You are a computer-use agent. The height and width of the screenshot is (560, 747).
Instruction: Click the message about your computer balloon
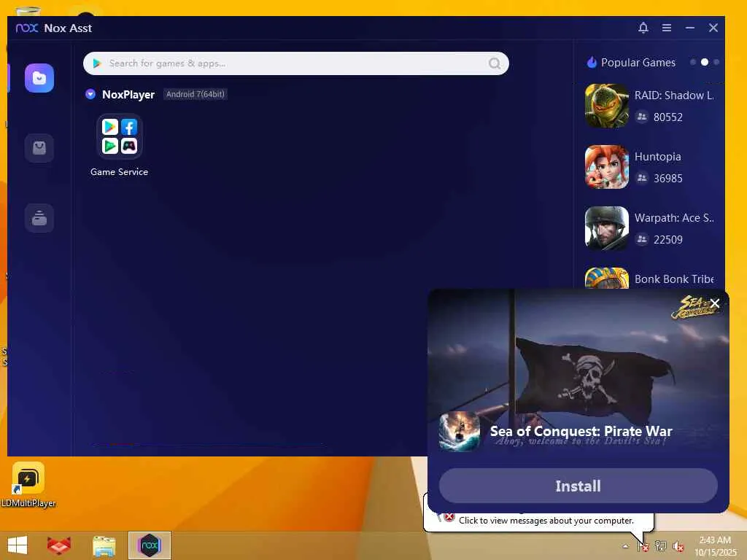[x=546, y=521]
